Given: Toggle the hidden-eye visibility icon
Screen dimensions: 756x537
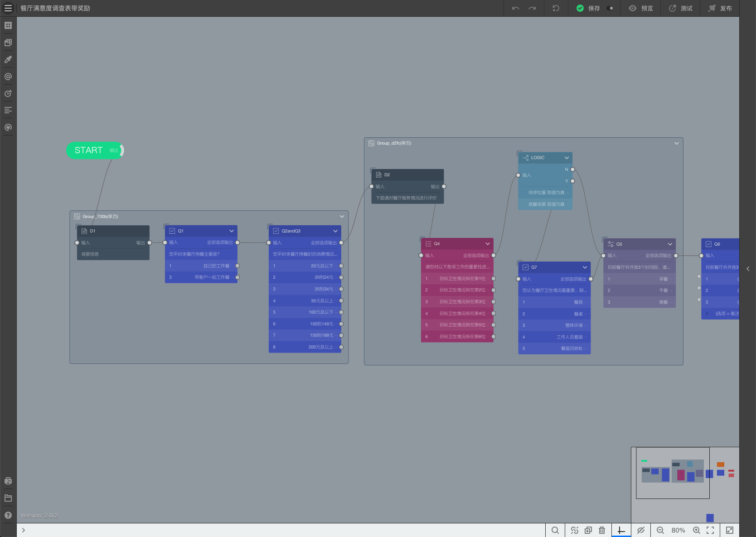Looking at the screenshot, I should click(x=641, y=530).
